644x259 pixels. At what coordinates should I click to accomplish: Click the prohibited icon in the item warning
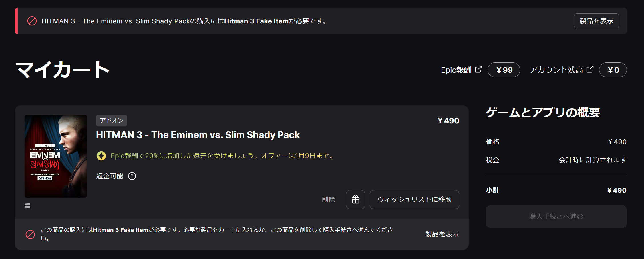30,234
